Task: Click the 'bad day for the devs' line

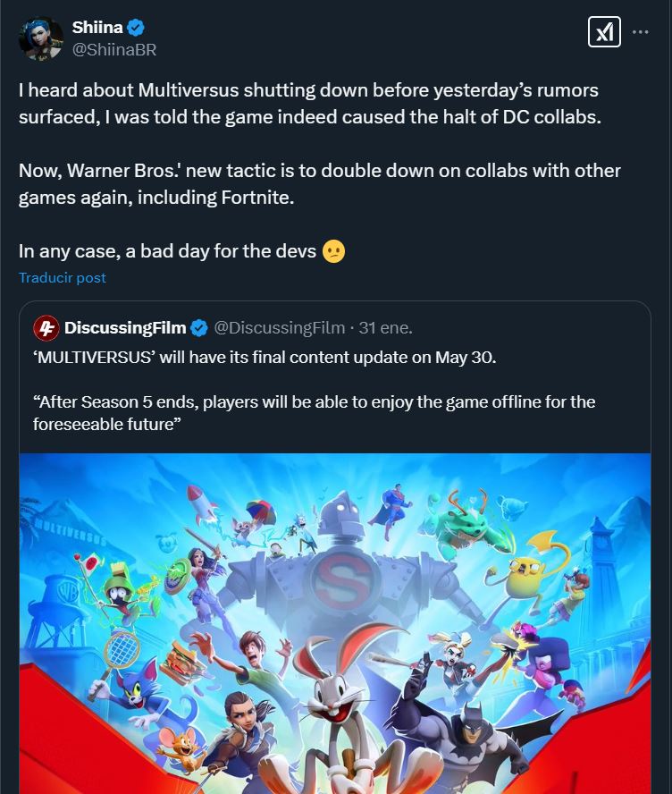Action: tap(168, 252)
